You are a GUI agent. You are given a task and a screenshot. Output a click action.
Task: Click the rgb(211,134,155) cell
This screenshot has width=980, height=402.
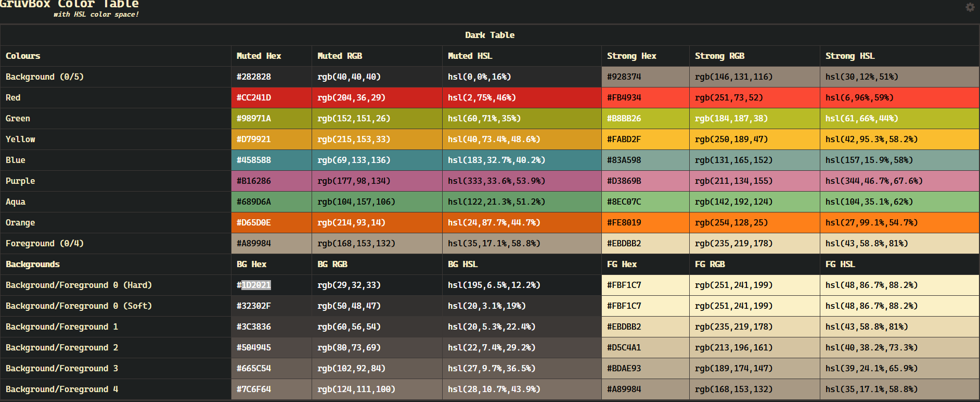755,181
